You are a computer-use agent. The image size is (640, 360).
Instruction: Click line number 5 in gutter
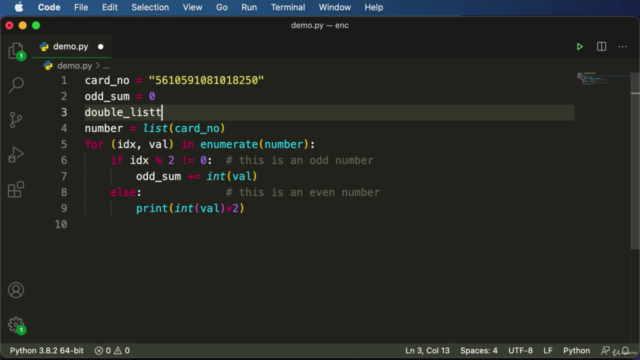[x=64, y=144]
